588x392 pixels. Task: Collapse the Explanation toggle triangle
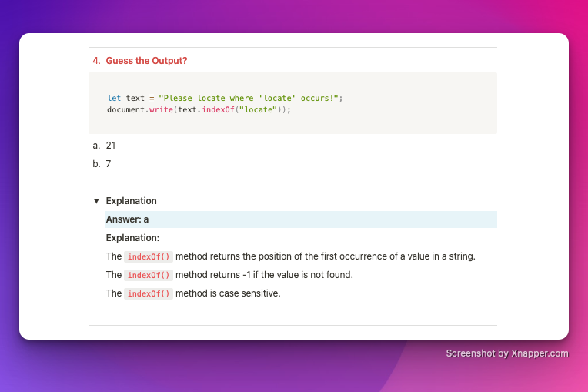click(x=96, y=201)
